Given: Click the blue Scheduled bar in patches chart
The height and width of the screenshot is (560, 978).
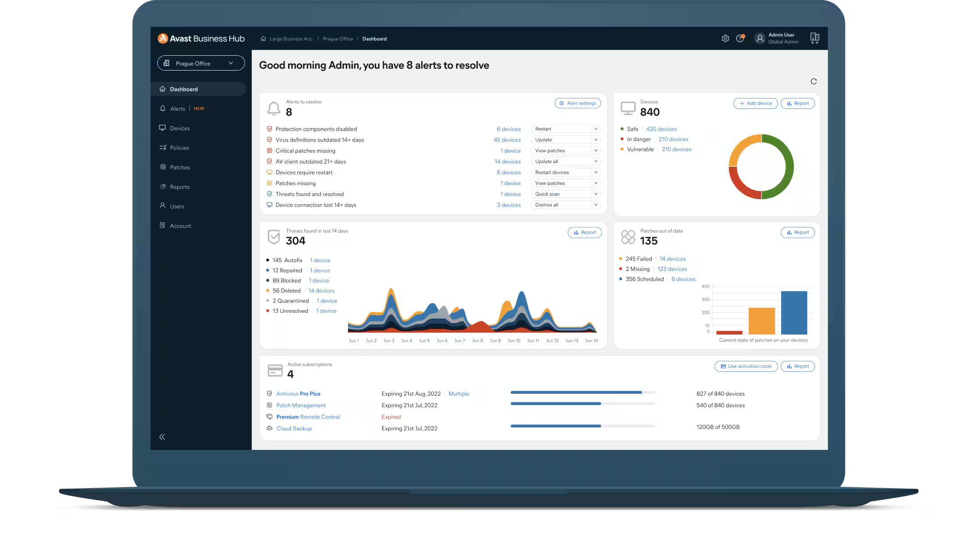Looking at the screenshot, I should click(794, 313).
